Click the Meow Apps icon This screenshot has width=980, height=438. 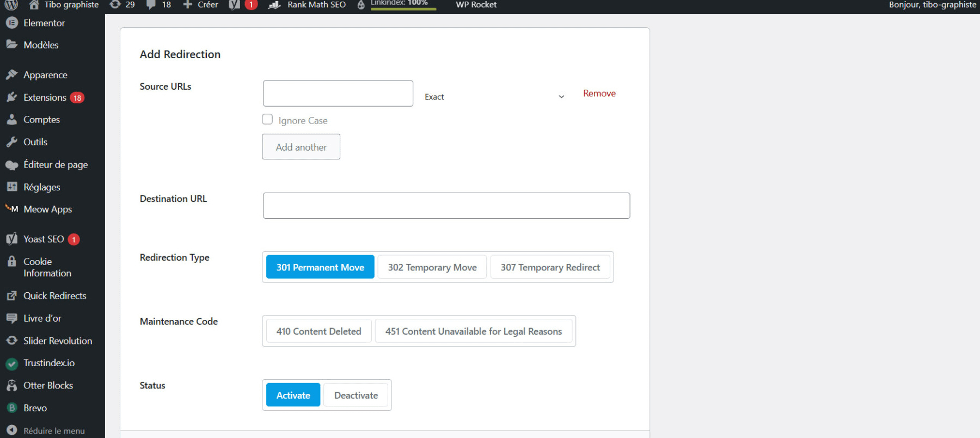click(11, 208)
